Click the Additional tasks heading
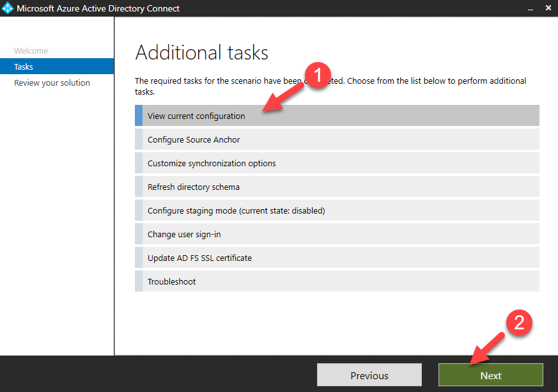The width and height of the screenshot is (558, 392). 202,52
